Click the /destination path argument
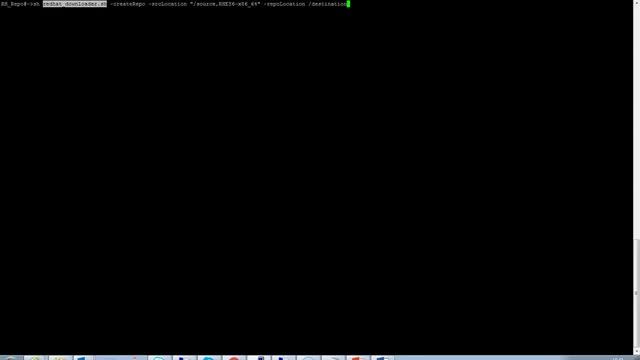The height and width of the screenshot is (360, 640). (327, 4)
